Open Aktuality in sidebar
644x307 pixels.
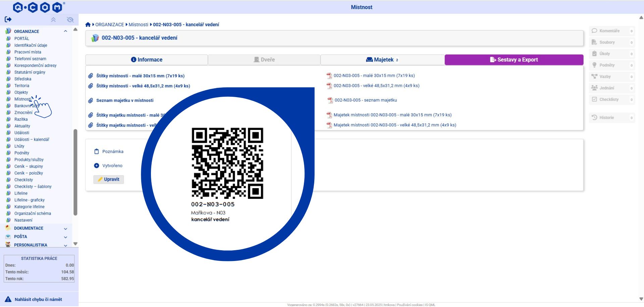22,126
